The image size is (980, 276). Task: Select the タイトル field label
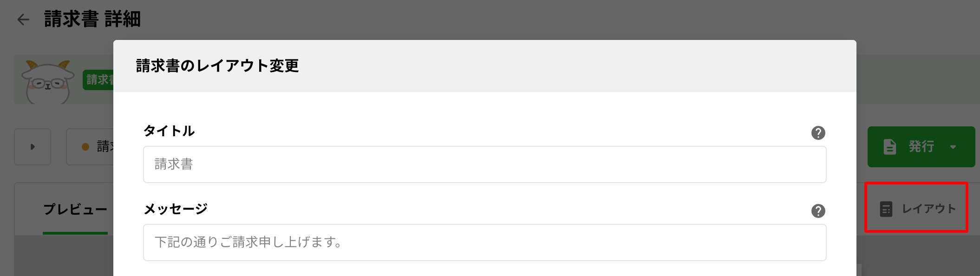coord(169,131)
